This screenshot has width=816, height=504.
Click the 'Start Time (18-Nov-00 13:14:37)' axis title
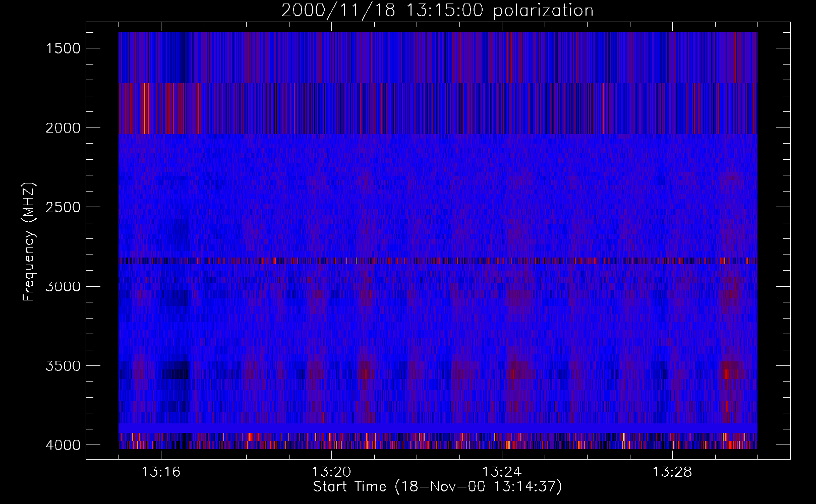[437, 487]
